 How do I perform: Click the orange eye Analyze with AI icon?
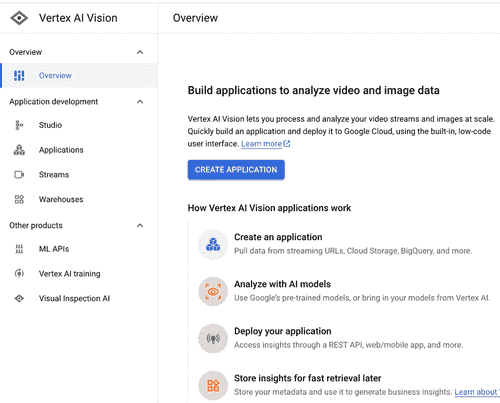(213, 292)
